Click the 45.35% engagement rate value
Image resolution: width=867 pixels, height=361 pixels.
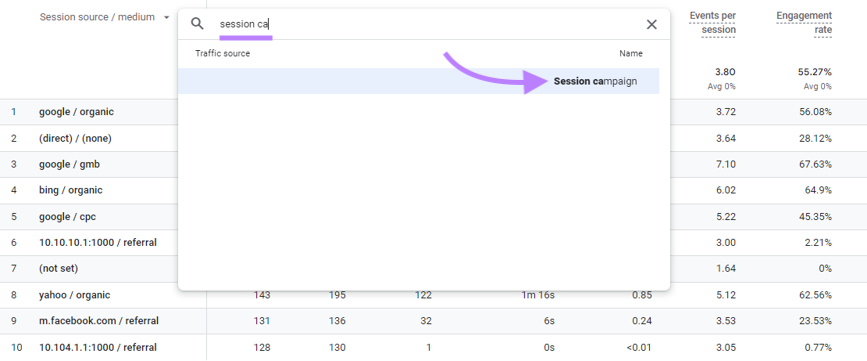coord(815,217)
